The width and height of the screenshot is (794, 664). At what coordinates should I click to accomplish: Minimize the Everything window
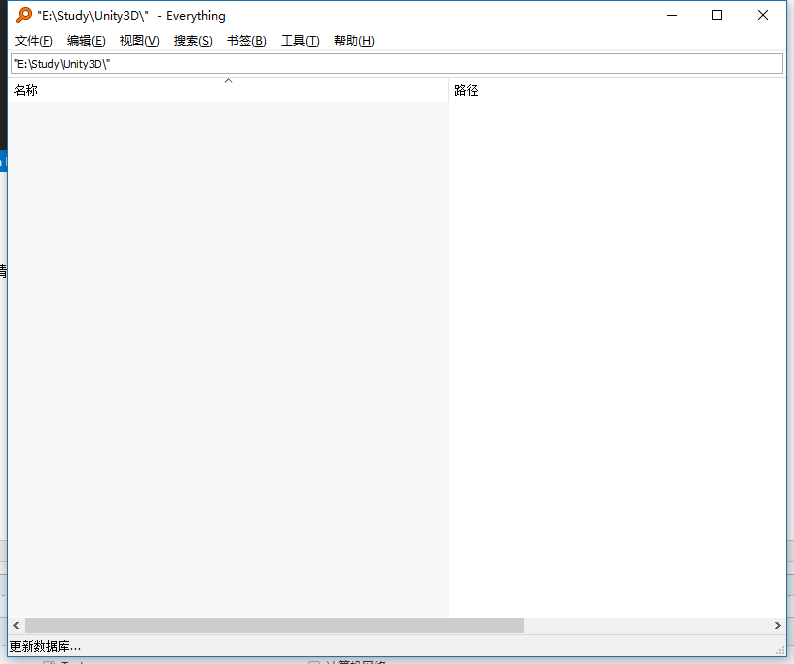[672, 15]
